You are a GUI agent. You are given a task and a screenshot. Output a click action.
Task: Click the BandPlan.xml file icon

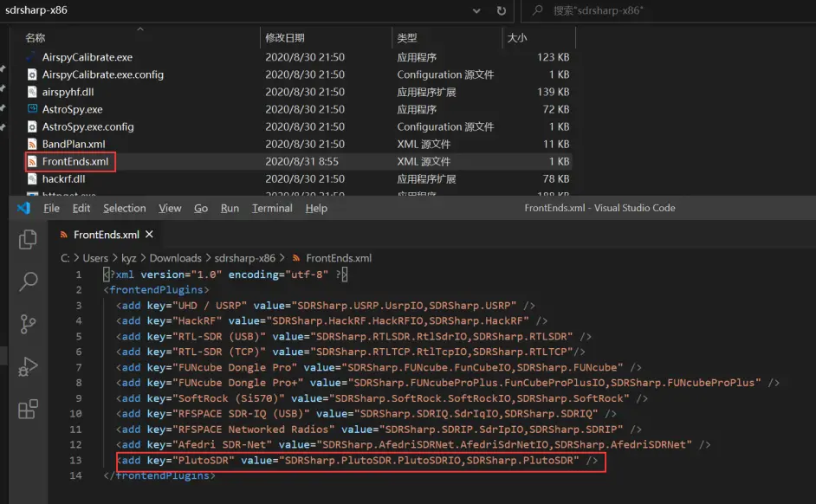pyautogui.click(x=32, y=144)
